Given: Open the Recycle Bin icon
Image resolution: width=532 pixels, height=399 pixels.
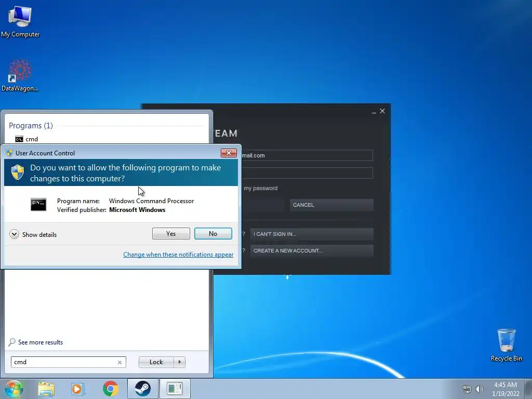Looking at the screenshot, I should click(x=506, y=345).
